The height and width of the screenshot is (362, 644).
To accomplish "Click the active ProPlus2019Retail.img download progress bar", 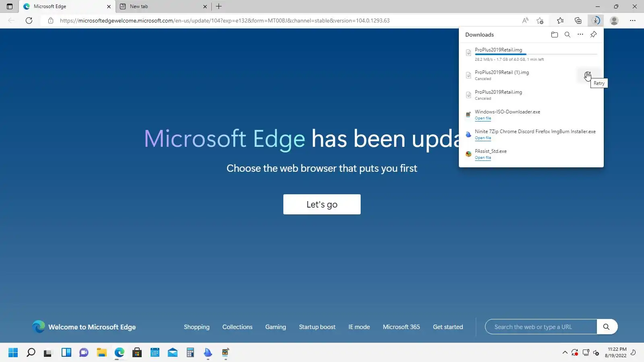I will (x=536, y=54).
